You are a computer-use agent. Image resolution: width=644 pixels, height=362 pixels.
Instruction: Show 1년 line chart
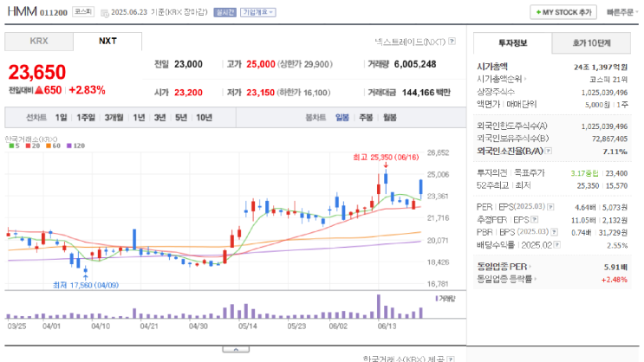(x=139, y=118)
